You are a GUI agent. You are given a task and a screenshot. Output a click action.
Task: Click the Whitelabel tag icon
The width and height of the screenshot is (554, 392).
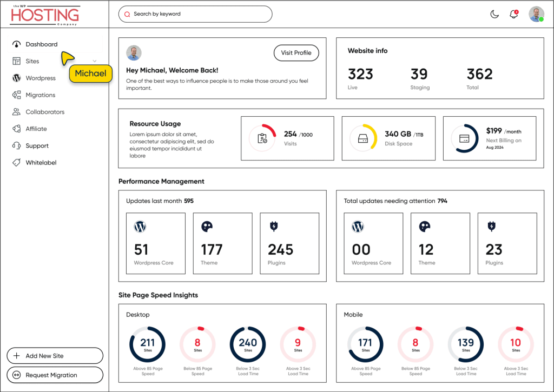point(16,163)
